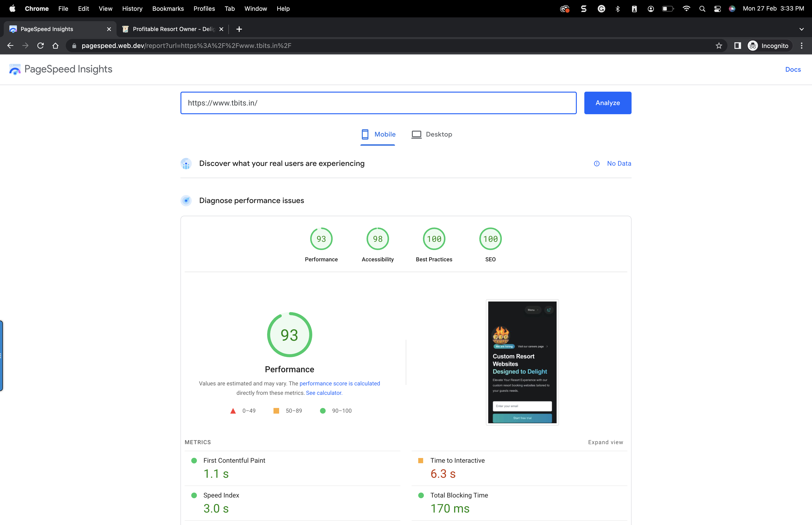Switch to the Mobile report tab
Viewport: 812px width, 525px height.
pos(378,134)
